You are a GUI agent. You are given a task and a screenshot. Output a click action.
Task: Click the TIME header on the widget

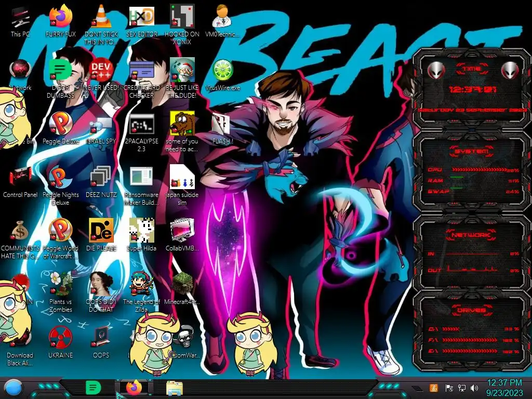pyautogui.click(x=472, y=69)
